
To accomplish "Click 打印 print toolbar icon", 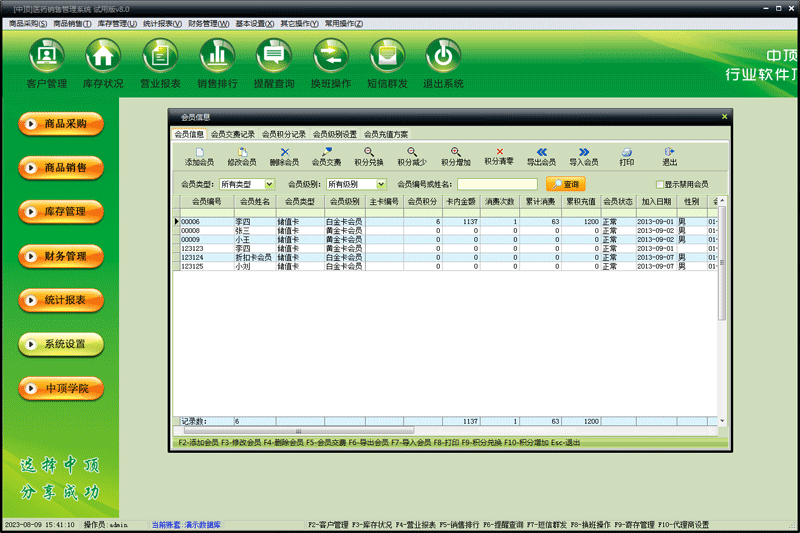I will click(627, 157).
